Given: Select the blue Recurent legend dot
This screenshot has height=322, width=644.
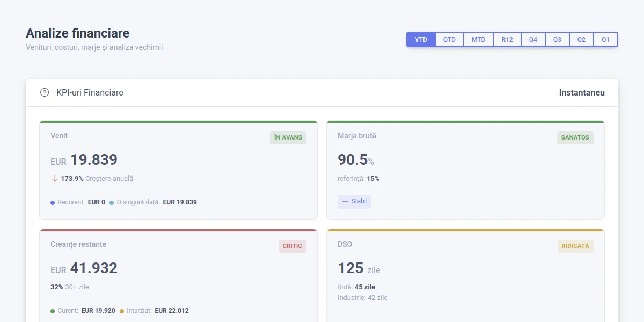Looking at the screenshot, I should (52, 202).
